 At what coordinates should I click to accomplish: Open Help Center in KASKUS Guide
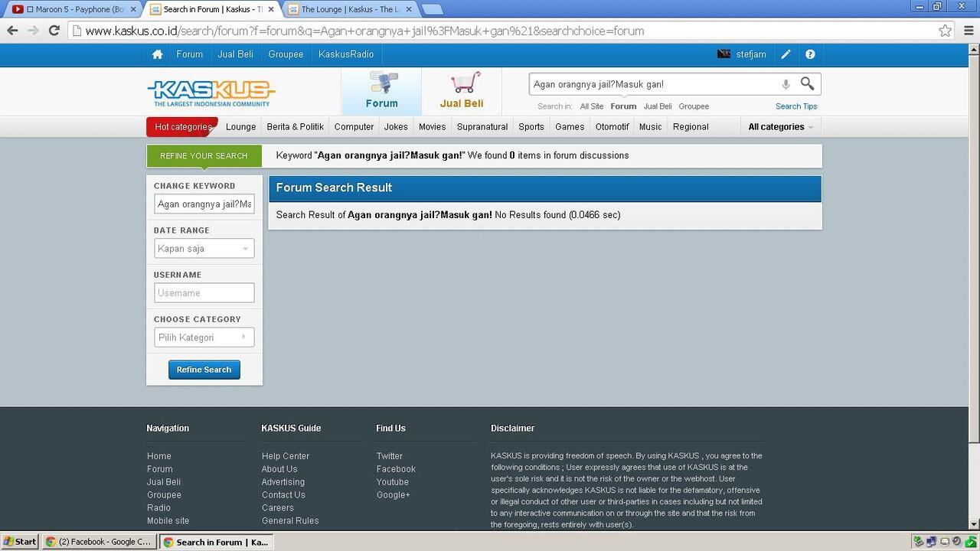pyautogui.click(x=286, y=456)
